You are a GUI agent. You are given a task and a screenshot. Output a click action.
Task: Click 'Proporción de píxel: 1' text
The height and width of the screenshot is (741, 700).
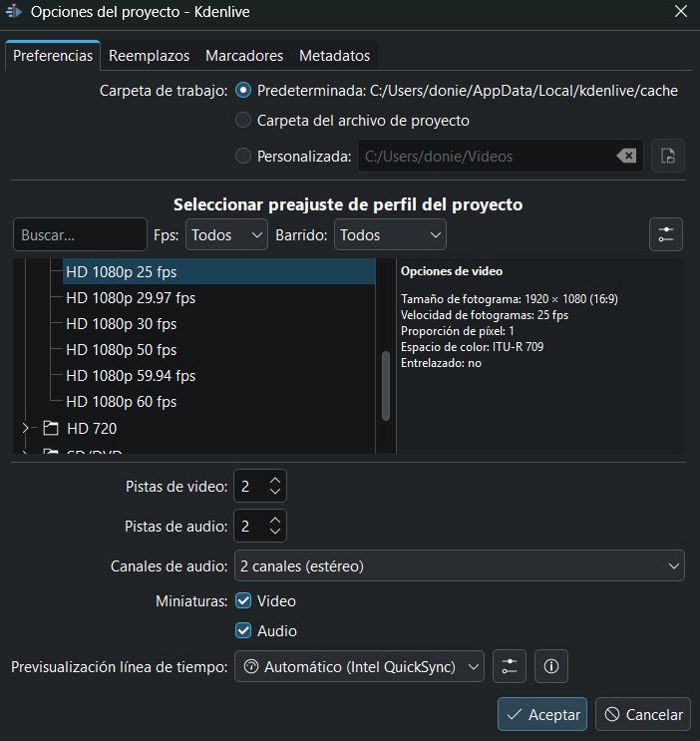(x=457, y=331)
